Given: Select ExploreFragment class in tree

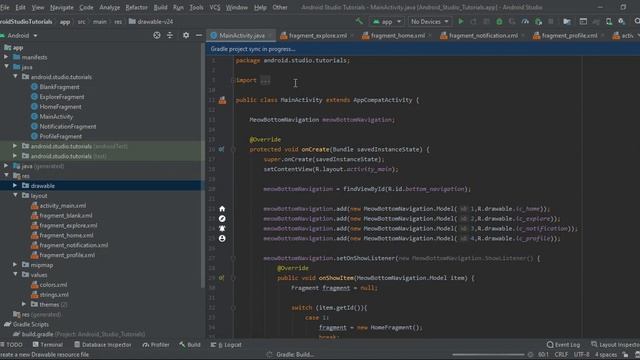Looking at the screenshot, I should 62,97.
